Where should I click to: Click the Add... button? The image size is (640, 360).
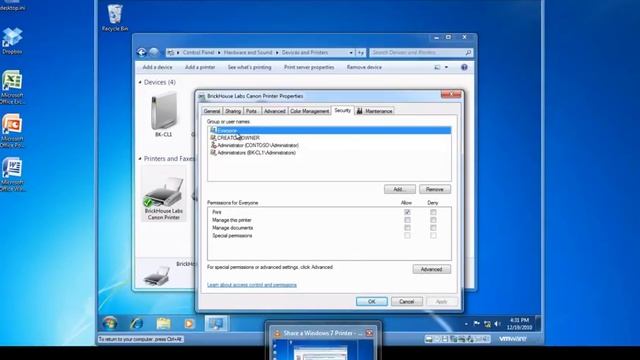click(x=400, y=189)
